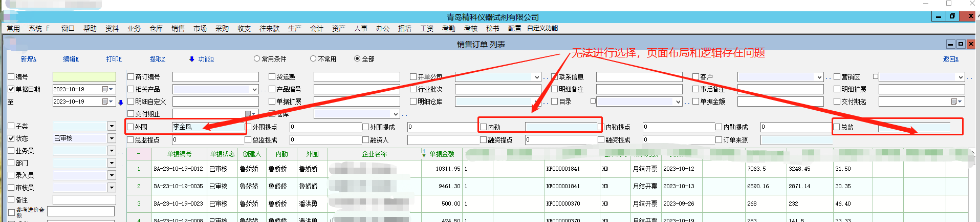Open calendar icon in the 交付期起 field
This screenshot has height=222, width=980.
tap(954, 102)
